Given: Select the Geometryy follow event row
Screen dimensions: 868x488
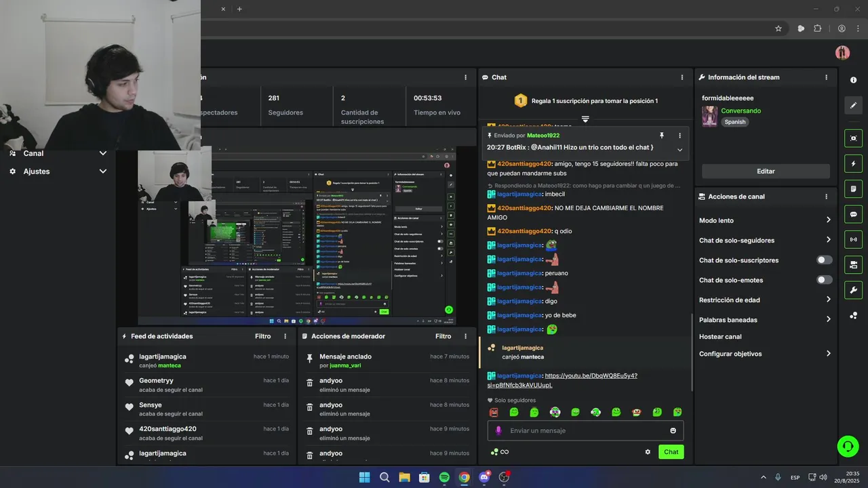Looking at the screenshot, I should coord(207,385).
